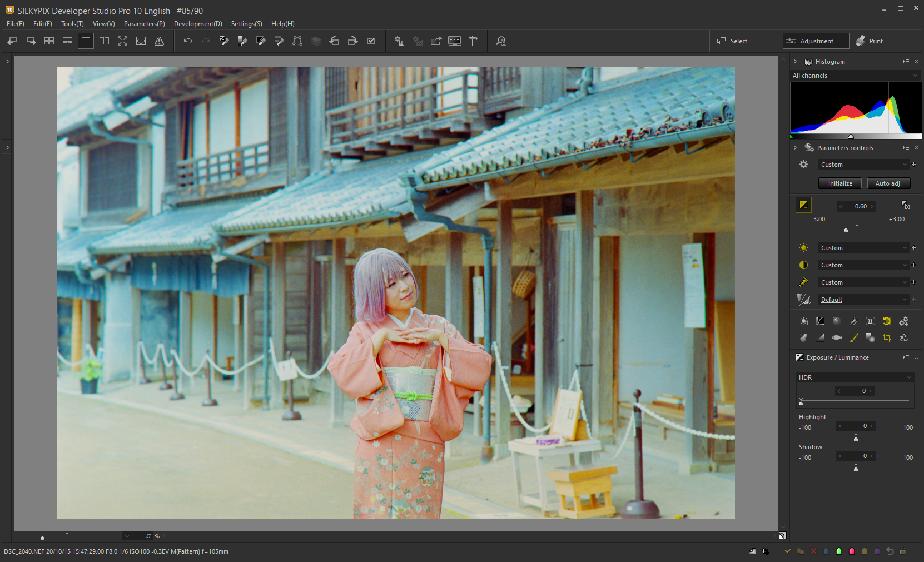The image size is (924, 562).
Task: Open the crop tool in sub-controls
Action: click(x=887, y=337)
